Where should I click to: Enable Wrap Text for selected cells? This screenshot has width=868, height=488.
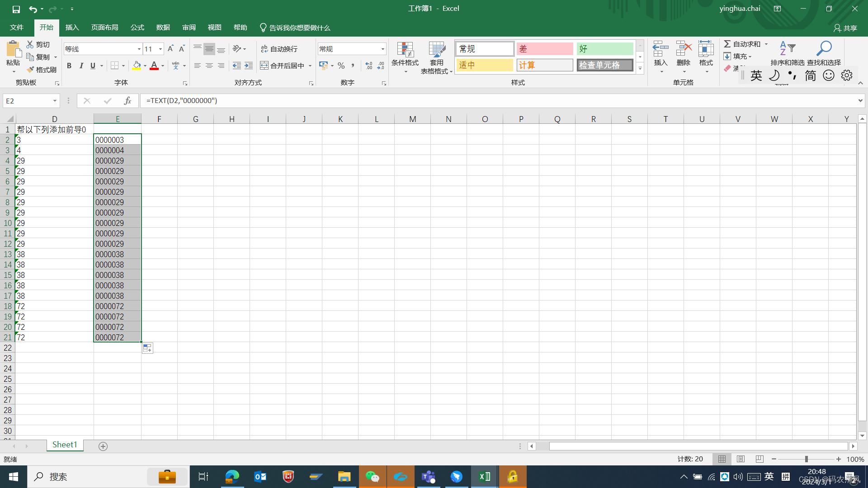(279, 49)
